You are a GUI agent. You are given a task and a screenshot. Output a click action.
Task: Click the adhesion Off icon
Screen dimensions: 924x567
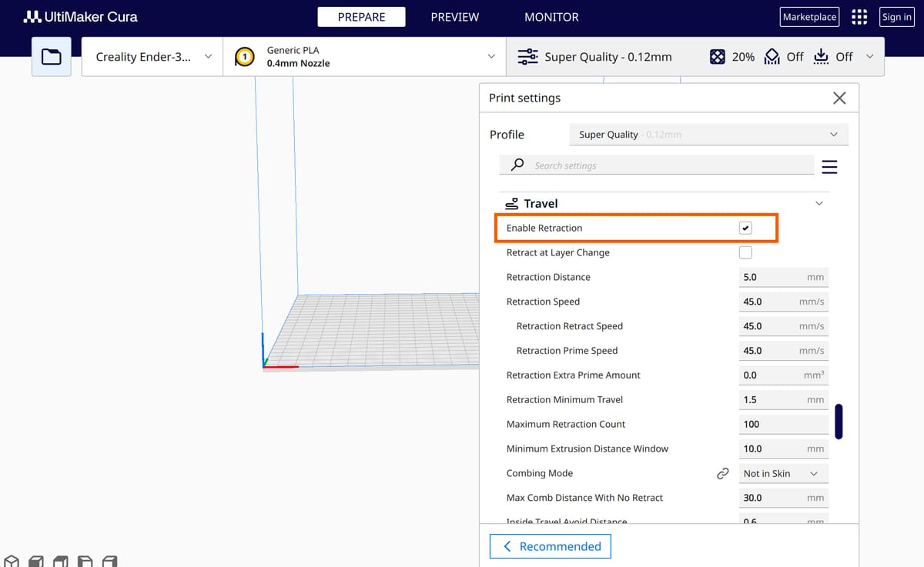821,57
